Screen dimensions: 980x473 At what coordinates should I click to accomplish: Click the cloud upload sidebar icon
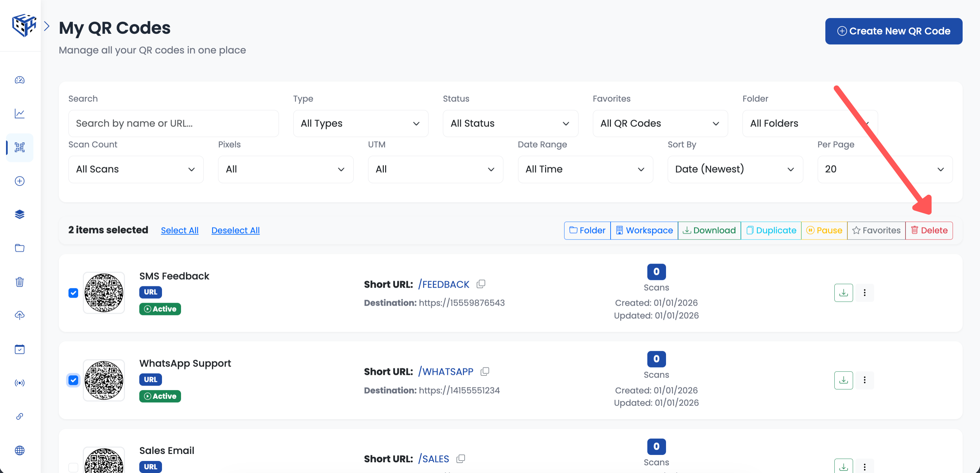19,315
